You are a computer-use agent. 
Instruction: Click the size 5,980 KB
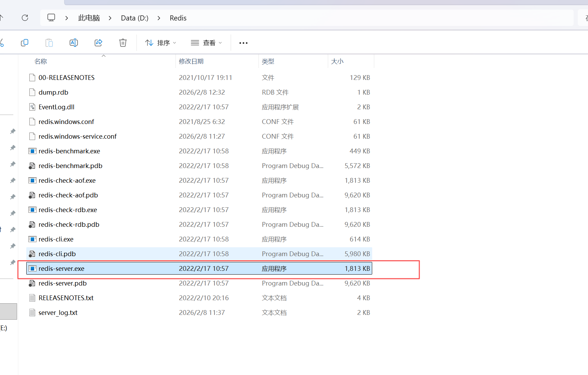click(x=357, y=254)
